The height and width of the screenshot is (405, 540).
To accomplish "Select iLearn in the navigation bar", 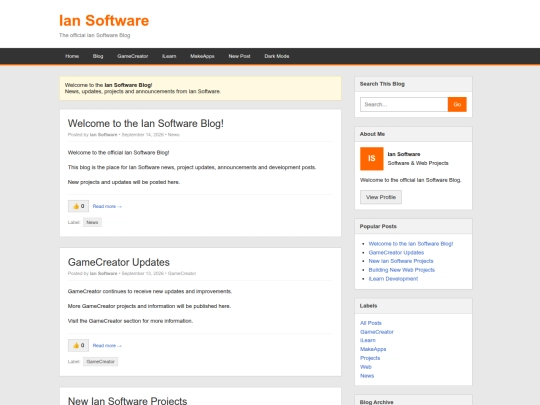I will point(169,56).
